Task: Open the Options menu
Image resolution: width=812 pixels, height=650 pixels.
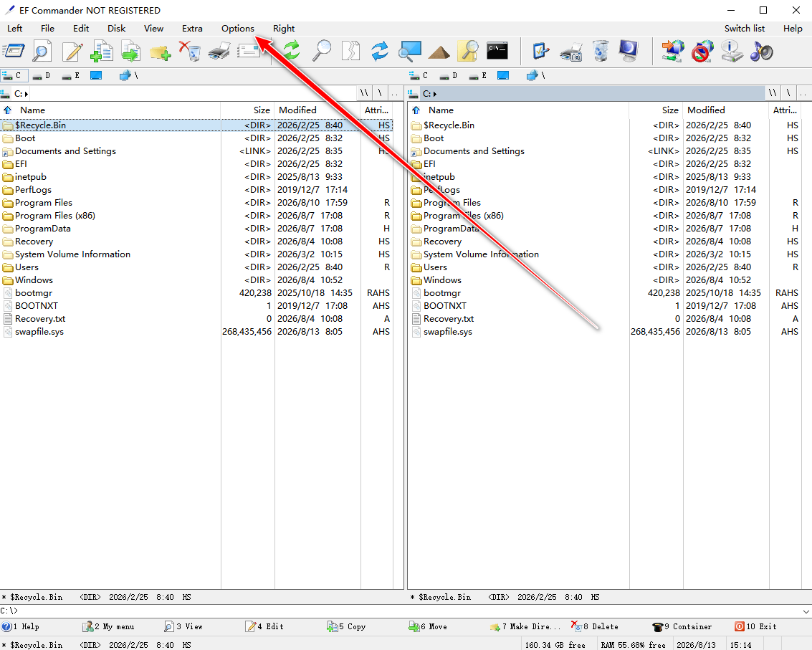Action: (238, 29)
